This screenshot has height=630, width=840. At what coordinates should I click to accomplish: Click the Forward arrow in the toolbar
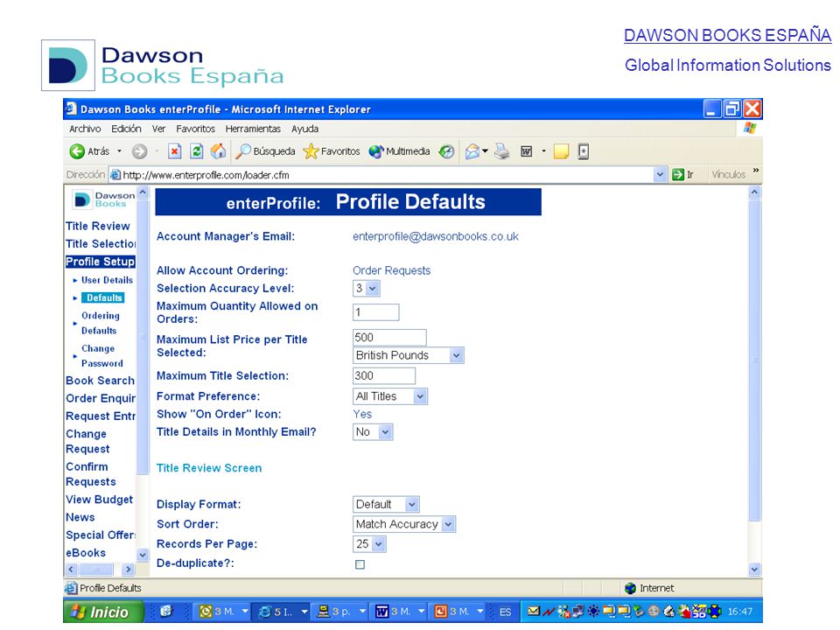coord(139,151)
